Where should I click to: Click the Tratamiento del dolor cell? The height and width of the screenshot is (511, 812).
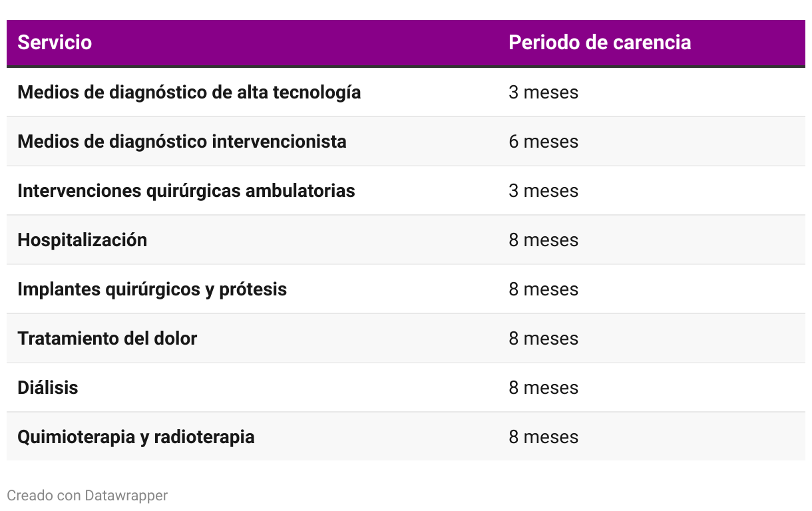coord(107,338)
